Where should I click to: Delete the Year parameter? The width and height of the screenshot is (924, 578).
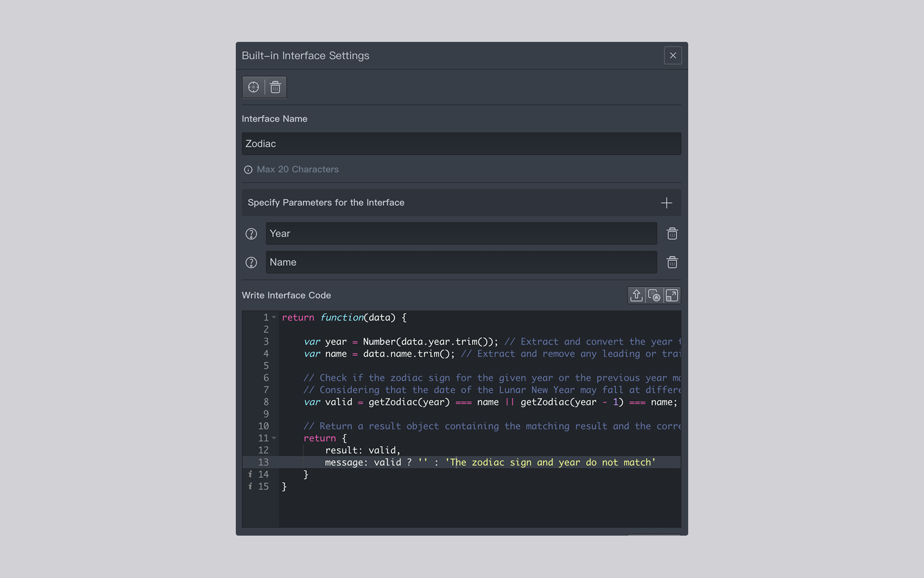(x=672, y=234)
